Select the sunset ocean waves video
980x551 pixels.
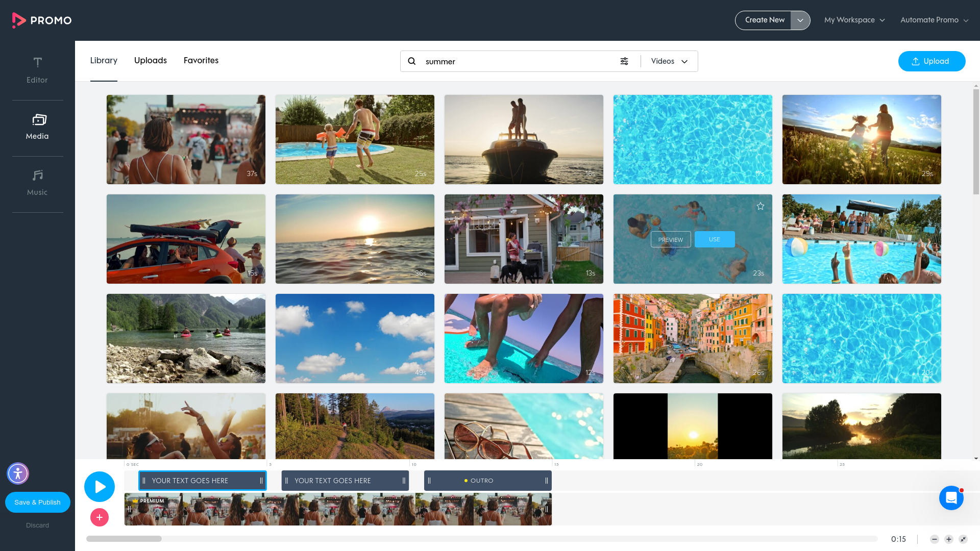pyautogui.click(x=355, y=239)
